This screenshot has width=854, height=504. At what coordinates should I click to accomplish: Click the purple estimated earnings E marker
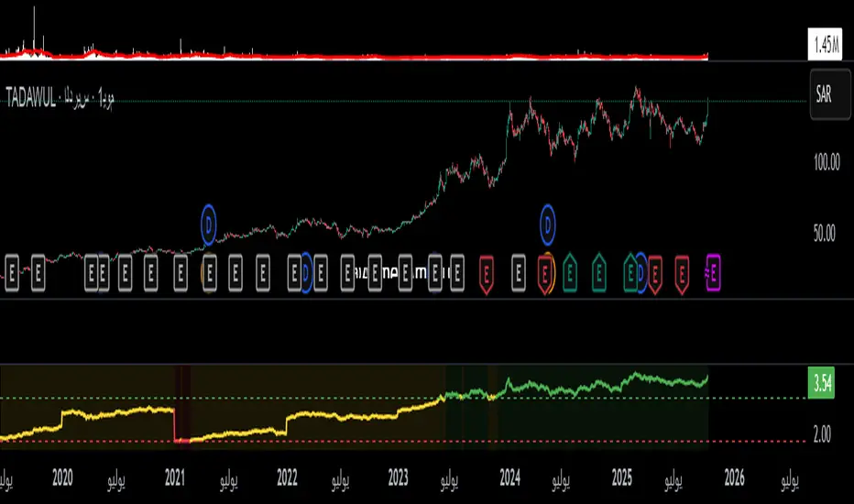tap(713, 272)
